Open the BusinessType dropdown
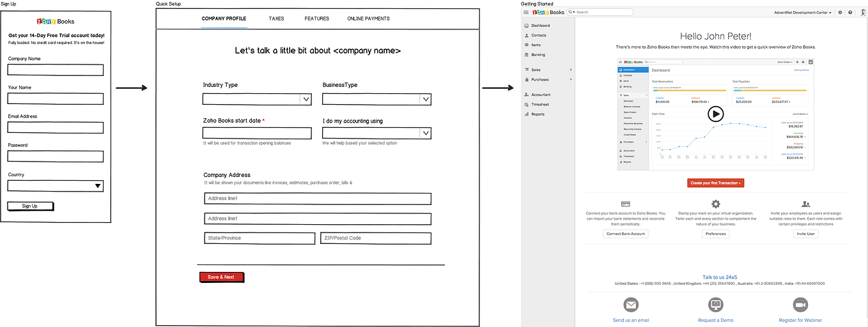 [376, 99]
